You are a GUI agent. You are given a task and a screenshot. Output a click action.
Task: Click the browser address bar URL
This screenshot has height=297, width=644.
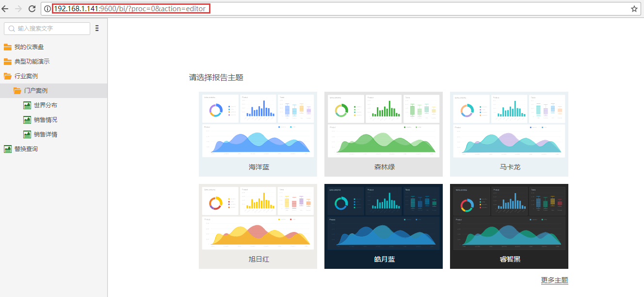[131, 9]
